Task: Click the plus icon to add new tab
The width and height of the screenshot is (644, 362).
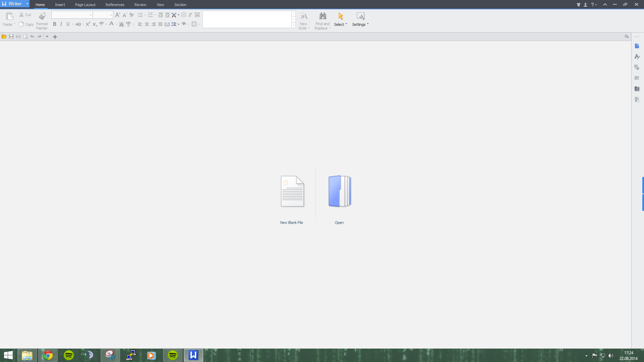Action: (55, 37)
